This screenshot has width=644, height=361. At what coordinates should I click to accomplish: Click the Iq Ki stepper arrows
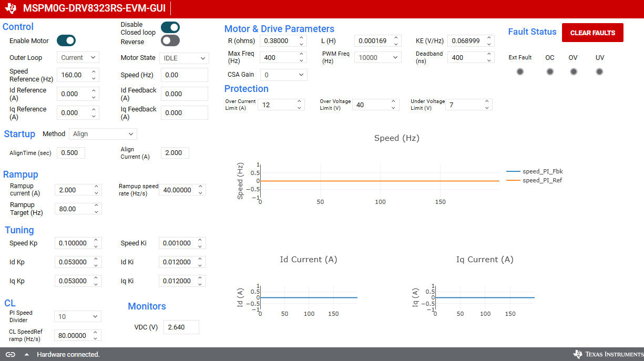(x=200, y=281)
